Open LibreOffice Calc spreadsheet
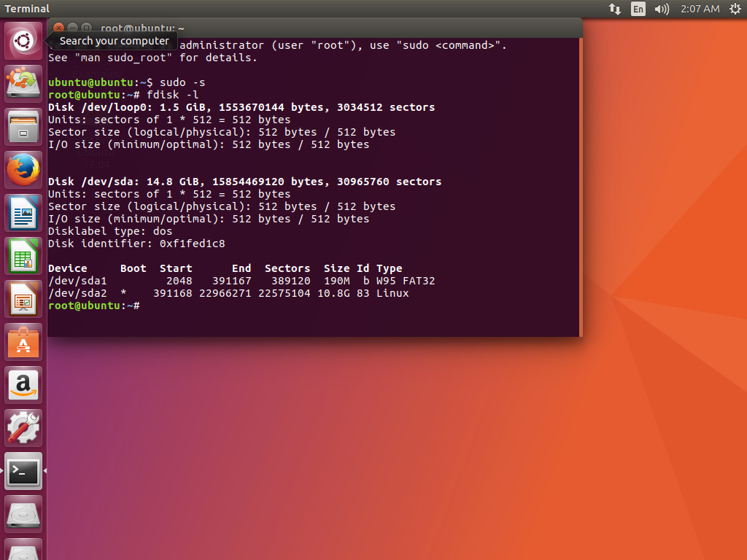 tap(23, 256)
